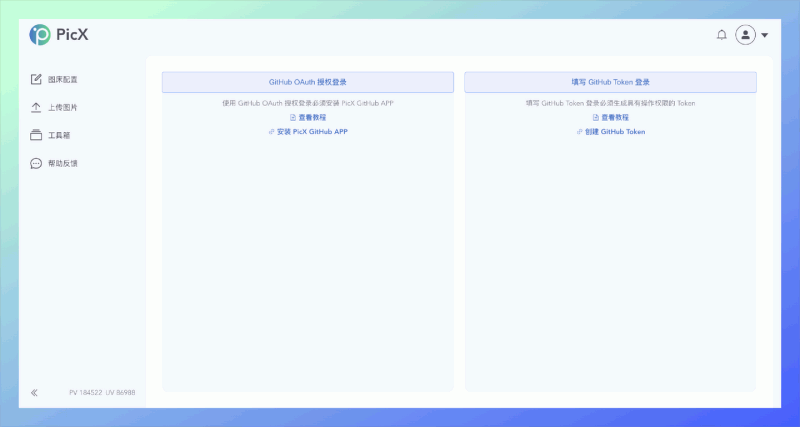Screen dimensions: 800x427
Task: Click 填写 GitHub Token 登录 button
Action: pos(610,82)
